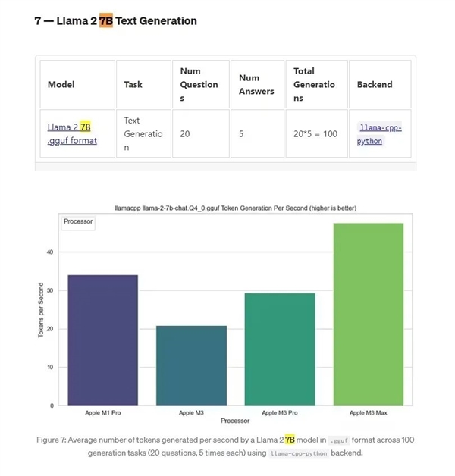Click the Total Generations column header
This screenshot has width=455, height=476.
click(x=316, y=84)
